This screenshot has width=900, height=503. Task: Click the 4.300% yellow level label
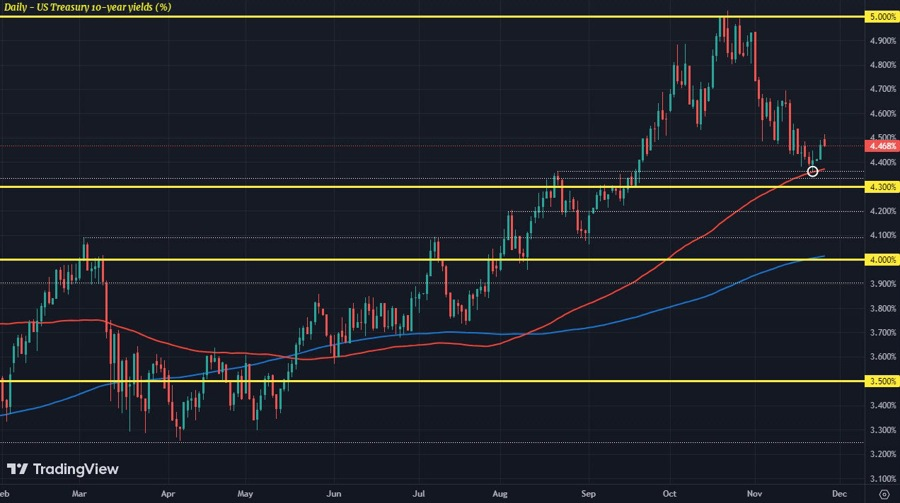[x=882, y=187]
